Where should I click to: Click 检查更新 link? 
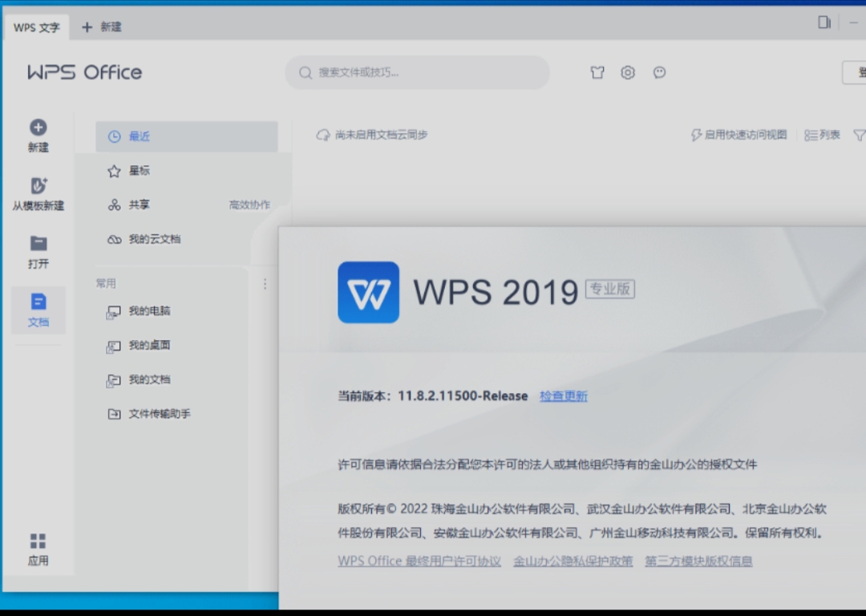(564, 396)
